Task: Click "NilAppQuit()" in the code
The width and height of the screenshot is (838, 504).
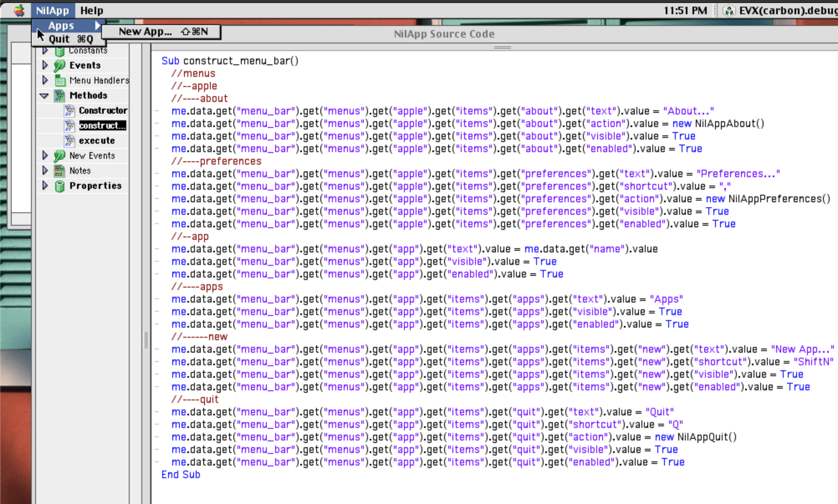Action: [707, 437]
